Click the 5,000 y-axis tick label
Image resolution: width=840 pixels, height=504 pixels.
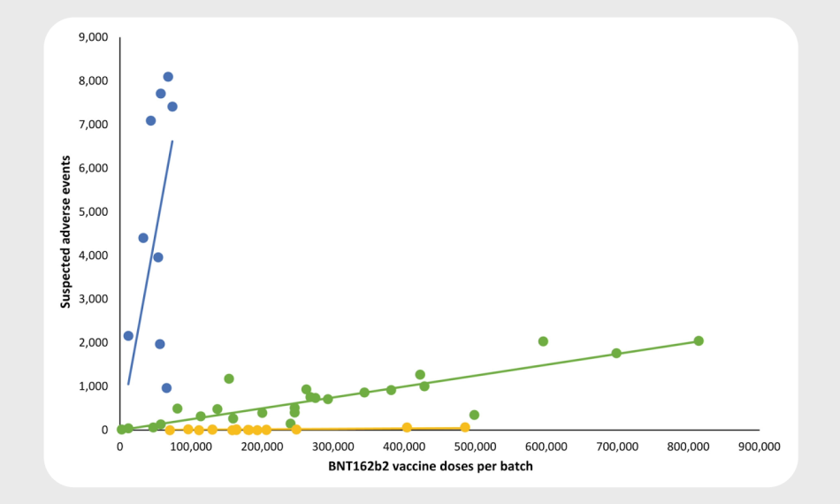point(93,211)
